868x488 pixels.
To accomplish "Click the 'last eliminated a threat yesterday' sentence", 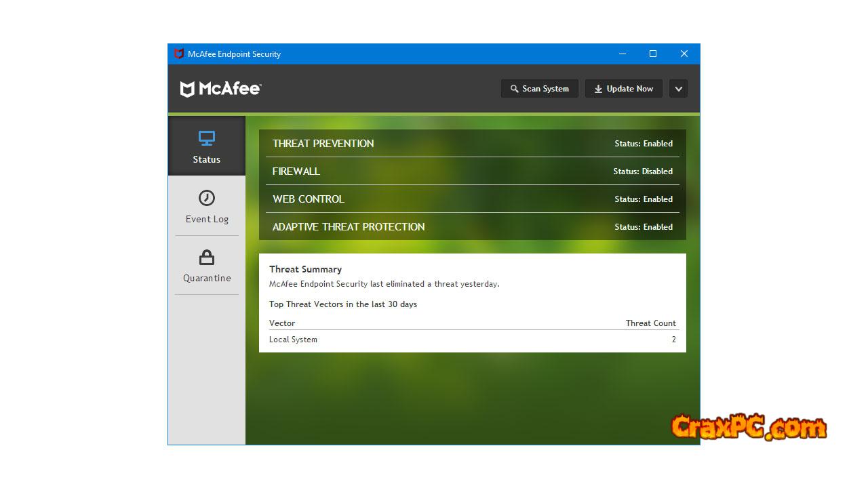I will point(384,284).
